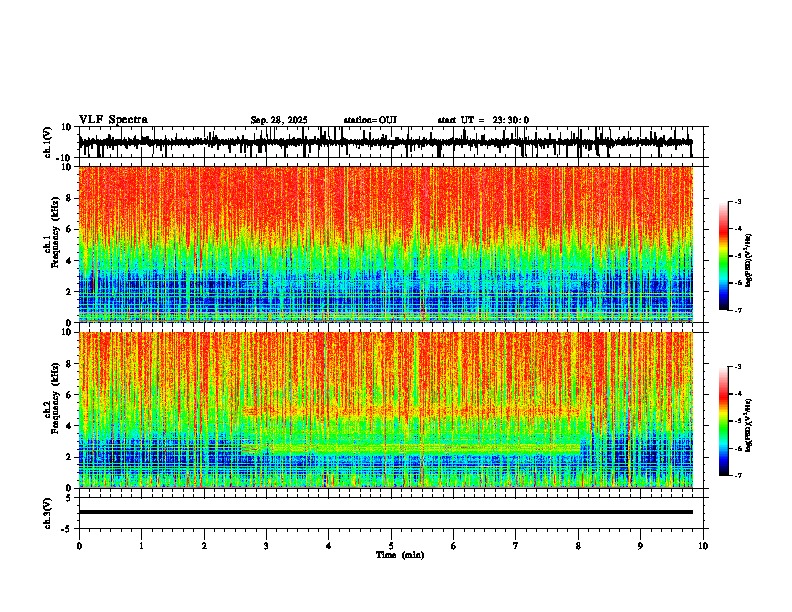This screenshot has height=612, width=792.
Task: Click the ch.1(V) waveform axis label
Action: click(x=48, y=142)
